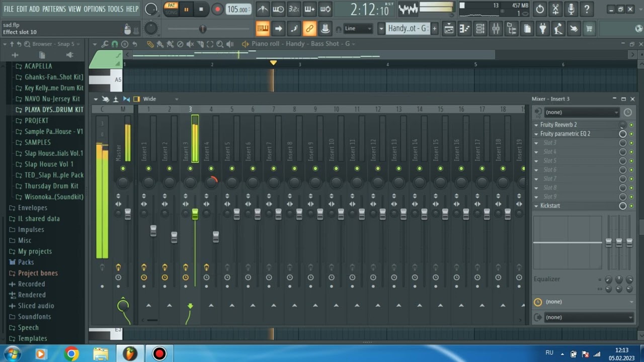The height and width of the screenshot is (362, 644).
Task: Toggle PAT/SONG mode switch
Action: [172, 9]
